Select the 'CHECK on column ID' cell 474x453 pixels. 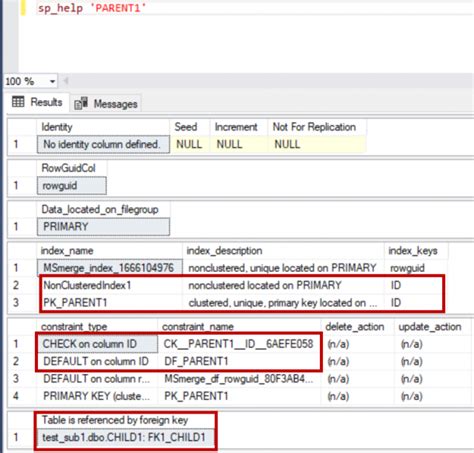(97, 344)
